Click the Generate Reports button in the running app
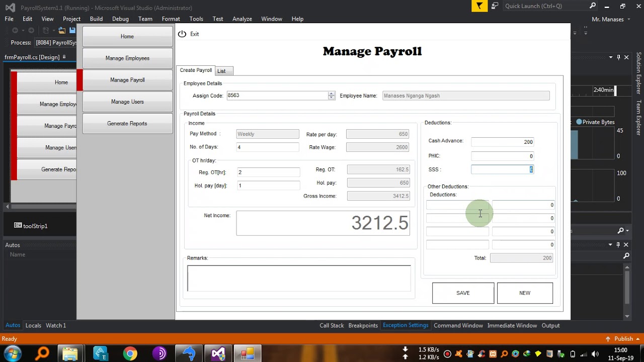Image resolution: width=644 pixels, height=362 pixels. coord(127,124)
